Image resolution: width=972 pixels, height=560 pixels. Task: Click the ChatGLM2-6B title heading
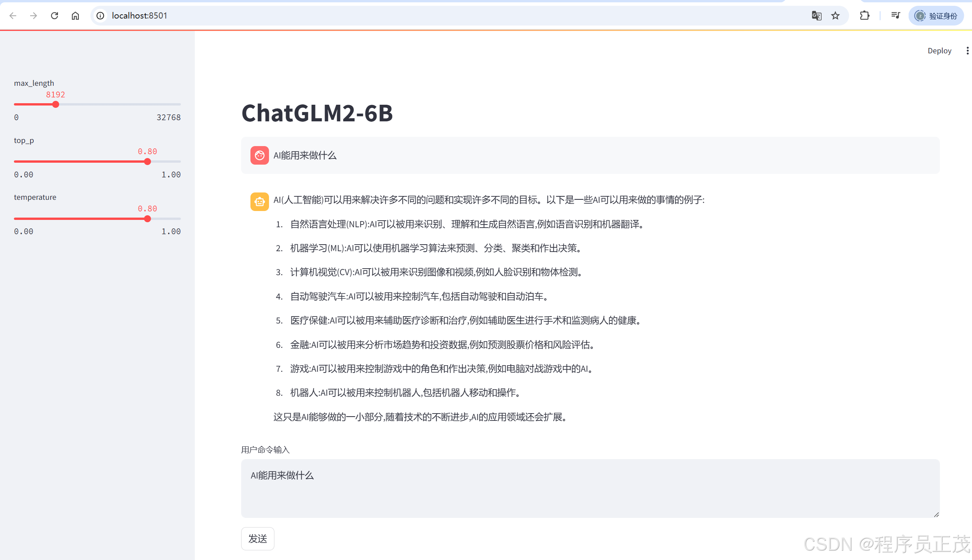coord(317,113)
